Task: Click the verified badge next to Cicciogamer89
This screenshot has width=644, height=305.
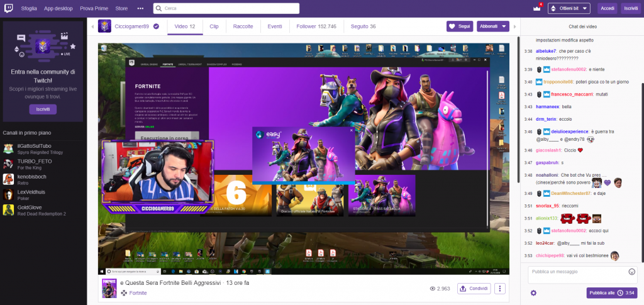Action: pos(156,26)
